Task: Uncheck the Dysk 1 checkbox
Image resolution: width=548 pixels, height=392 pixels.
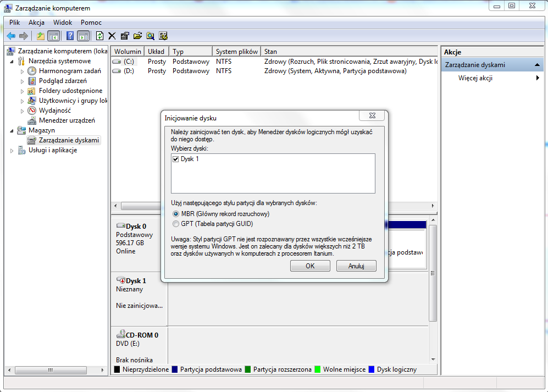Action: click(176, 159)
